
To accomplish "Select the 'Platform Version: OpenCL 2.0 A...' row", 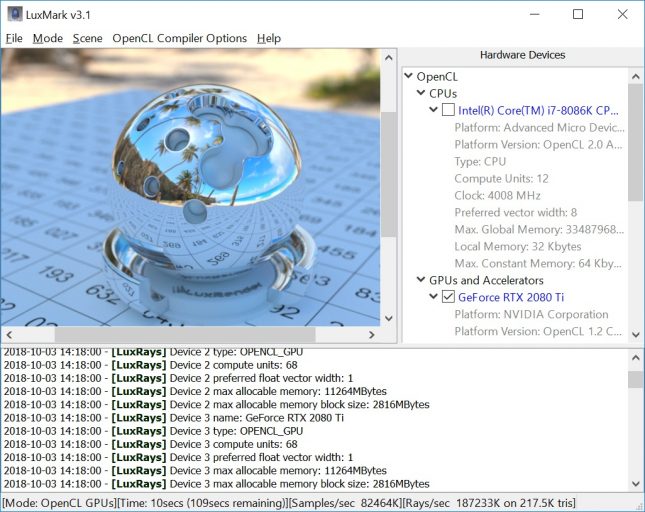I will (538, 144).
